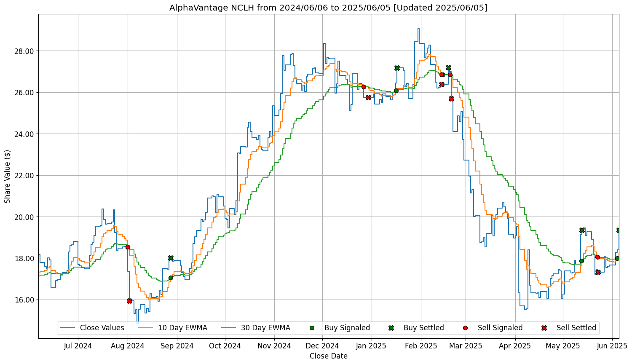The image size is (632, 364).
Task: Click the Sell Settled X near 17.30 in late May 2025
Action: pos(598,272)
